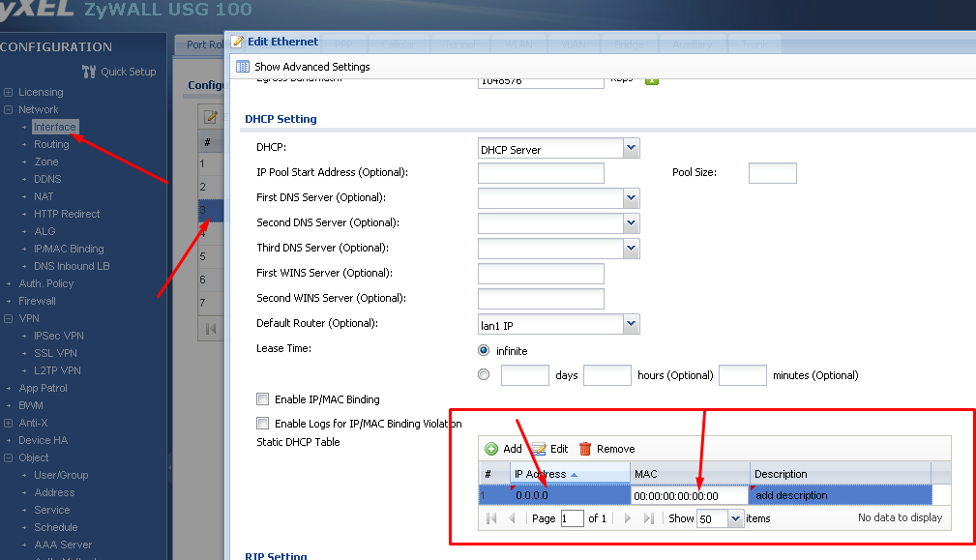976x560 pixels.
Task: Click the IP Pool Start Address field
Action: pyautogui.click(x=541, y=173)
